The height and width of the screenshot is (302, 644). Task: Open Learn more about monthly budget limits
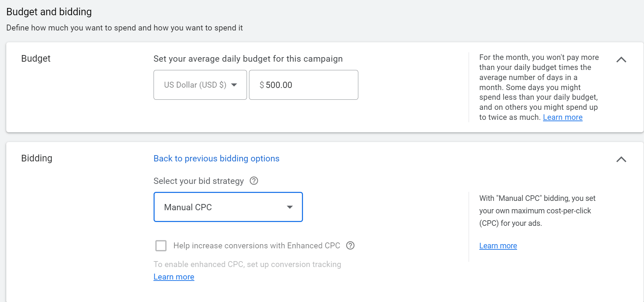click(x=563, y=117)
